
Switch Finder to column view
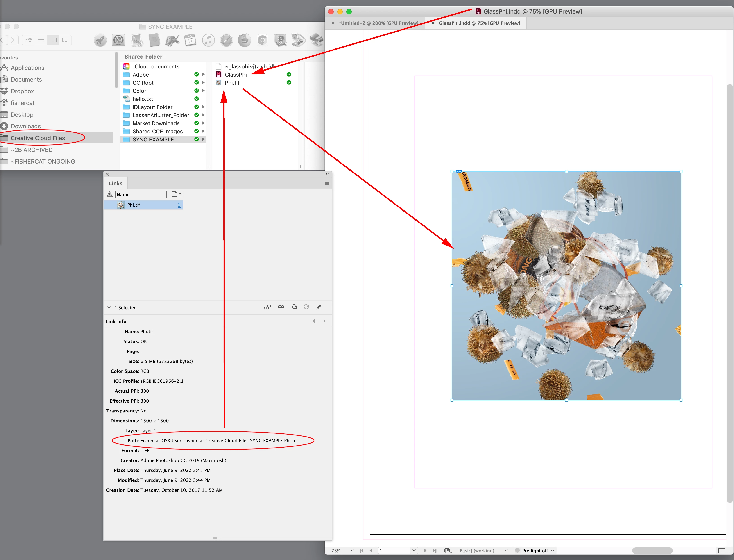[x=53, y=40]
